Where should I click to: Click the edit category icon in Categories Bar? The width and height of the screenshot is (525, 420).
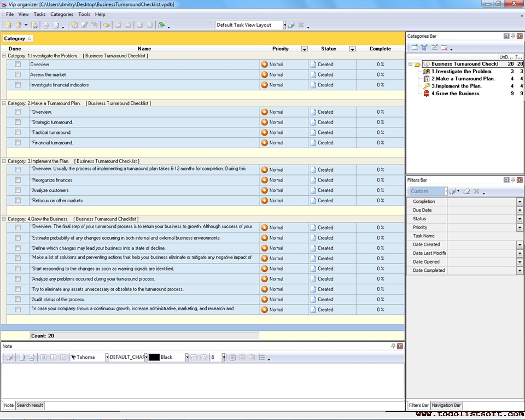pos(435,48)
